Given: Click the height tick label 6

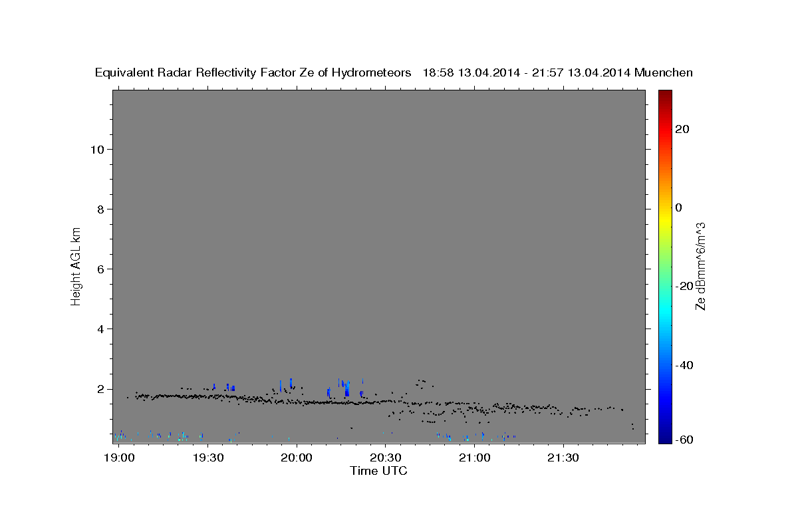Looking at the screenshot, I should pyautogui.click(x=100, y=269).
